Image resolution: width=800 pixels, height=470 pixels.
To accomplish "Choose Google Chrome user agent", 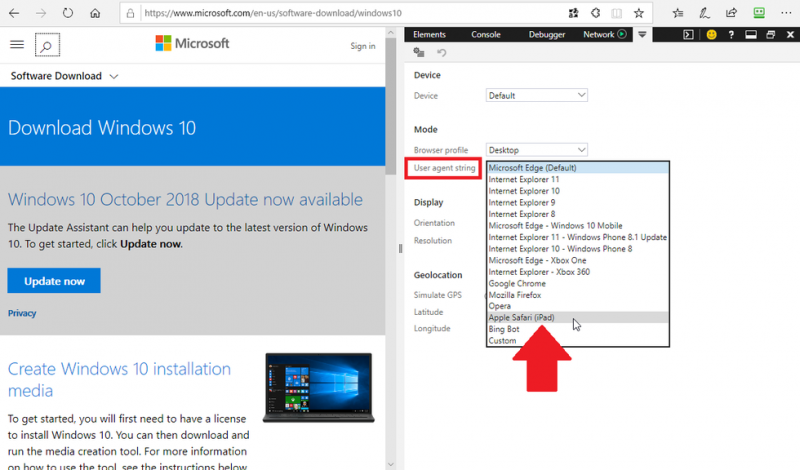I will [578, 284].
